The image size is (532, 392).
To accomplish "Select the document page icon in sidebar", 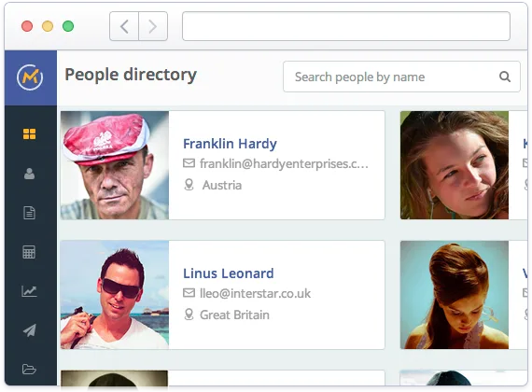I will coord(29,213).
